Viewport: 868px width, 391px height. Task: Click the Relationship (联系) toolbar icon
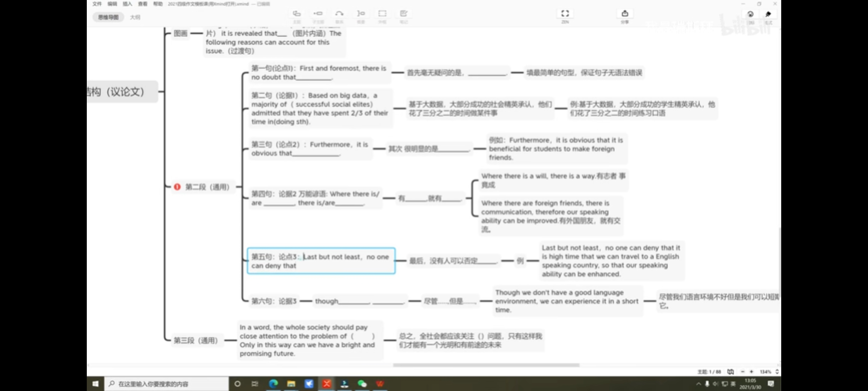coord(339,14)
